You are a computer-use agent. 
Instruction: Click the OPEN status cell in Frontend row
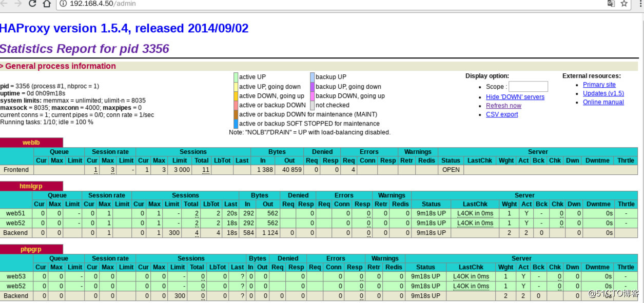pos(451,170)
